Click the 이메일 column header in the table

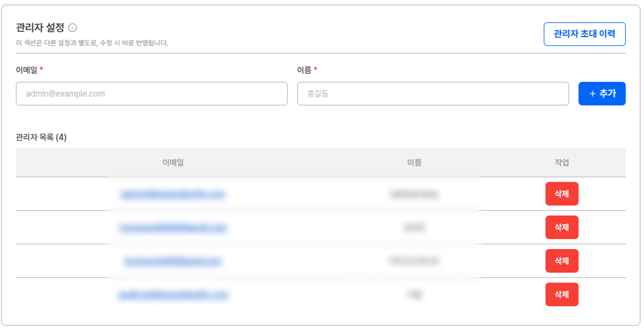(x=173, y=163)
